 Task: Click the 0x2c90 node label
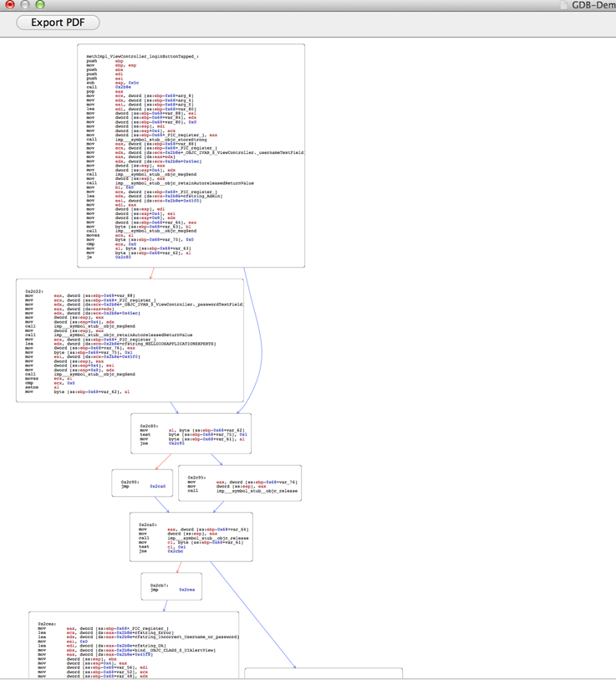(130, 482)
